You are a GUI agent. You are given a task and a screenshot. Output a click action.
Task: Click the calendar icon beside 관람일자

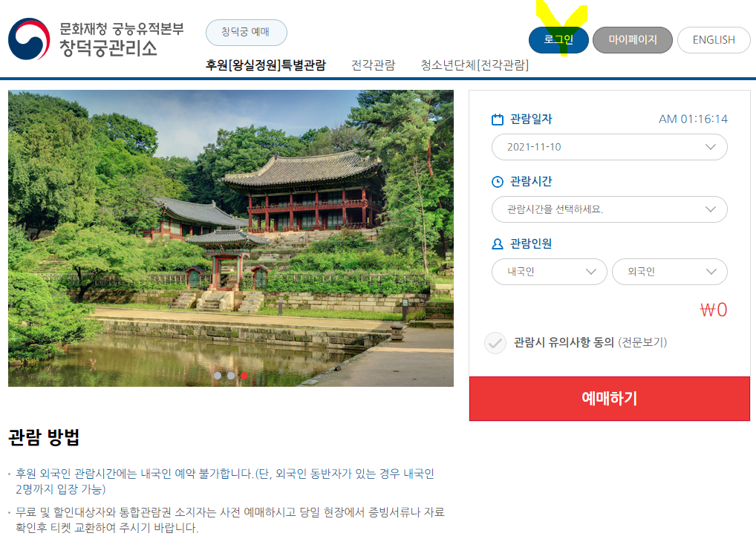click(497, 119)
